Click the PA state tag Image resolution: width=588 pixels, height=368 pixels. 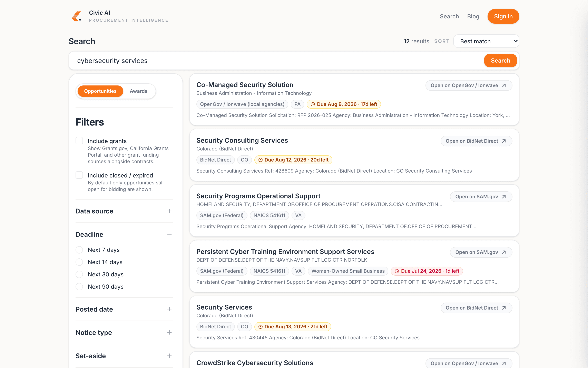[x=297, y=104]
